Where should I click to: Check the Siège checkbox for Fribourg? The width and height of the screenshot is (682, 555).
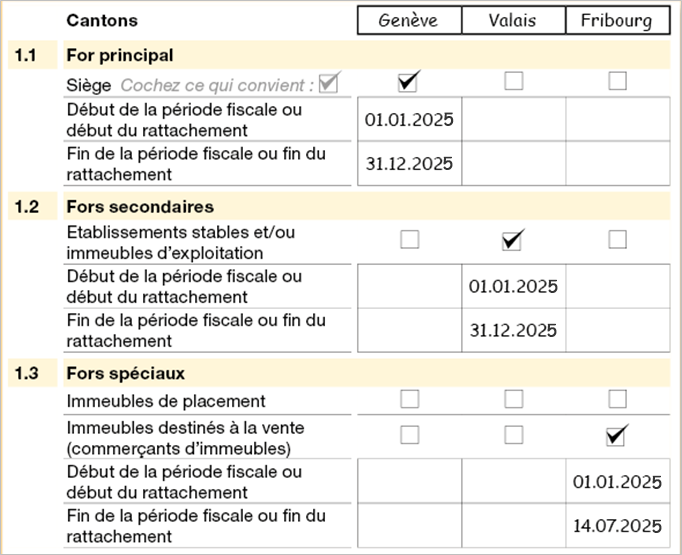(x=617, y=82)
